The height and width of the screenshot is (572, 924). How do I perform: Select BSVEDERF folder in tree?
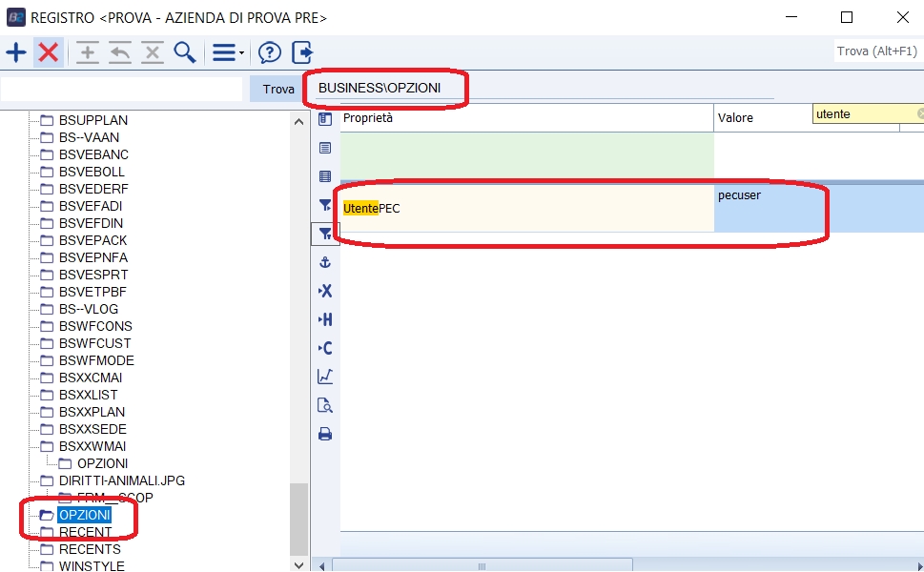(93, 189)
